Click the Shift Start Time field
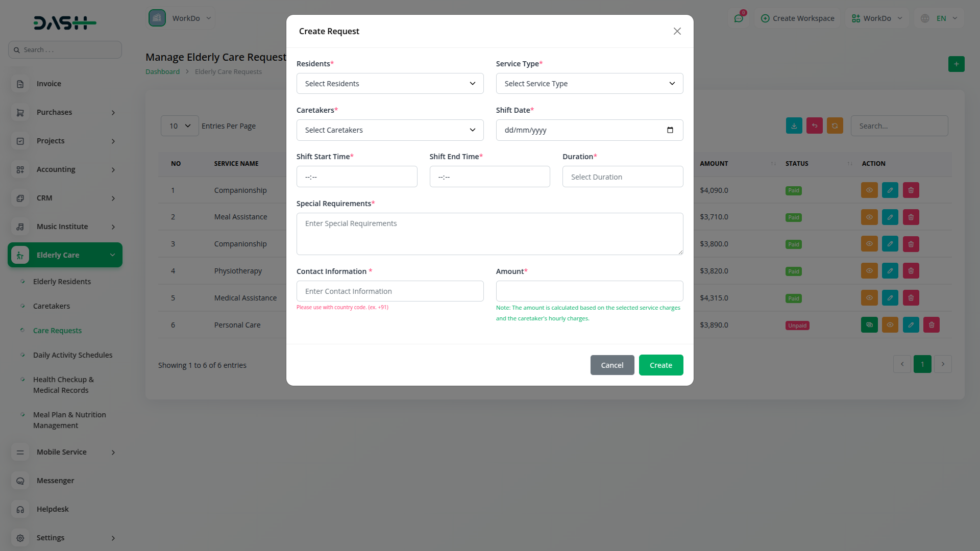This screenshot has width=980, height=551. point(356,177)
